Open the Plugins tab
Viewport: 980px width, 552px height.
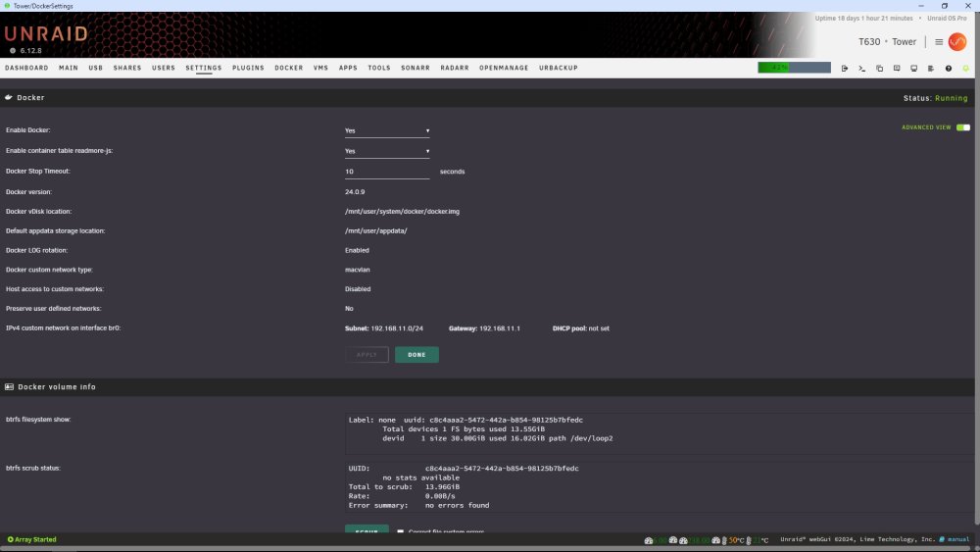coord(248,68)
